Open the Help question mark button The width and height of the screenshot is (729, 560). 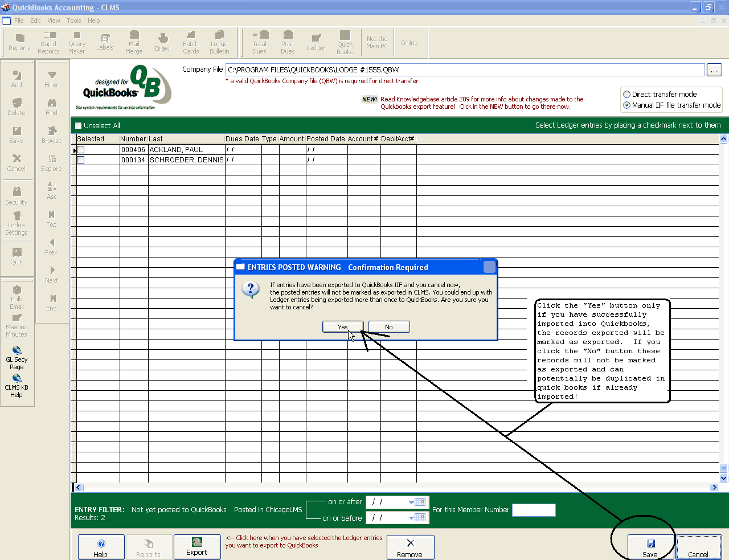pyautogui.click(x=101, y=547)
